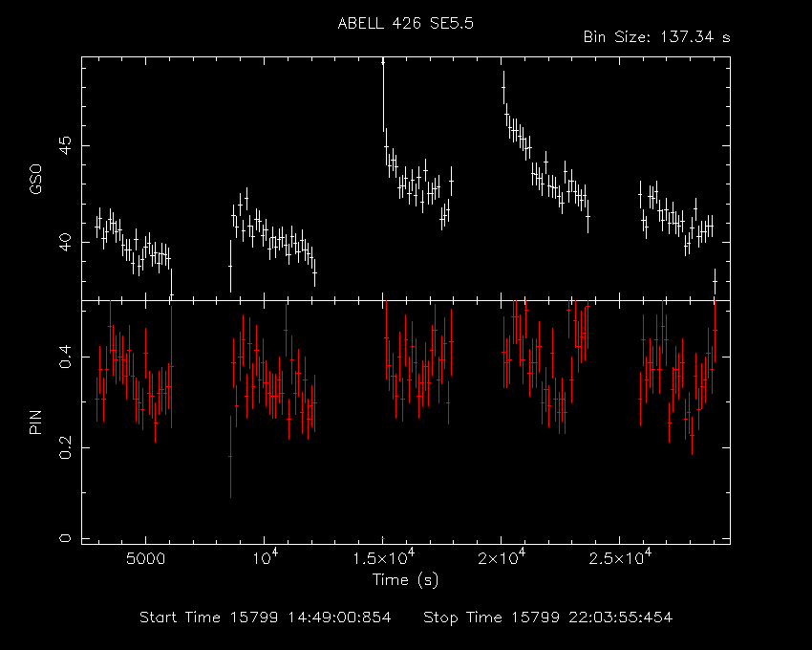Click the highest GSO data point near 1.5×10⁴
Viewport: 812px width, 650px height.
(x=383, y=63)
